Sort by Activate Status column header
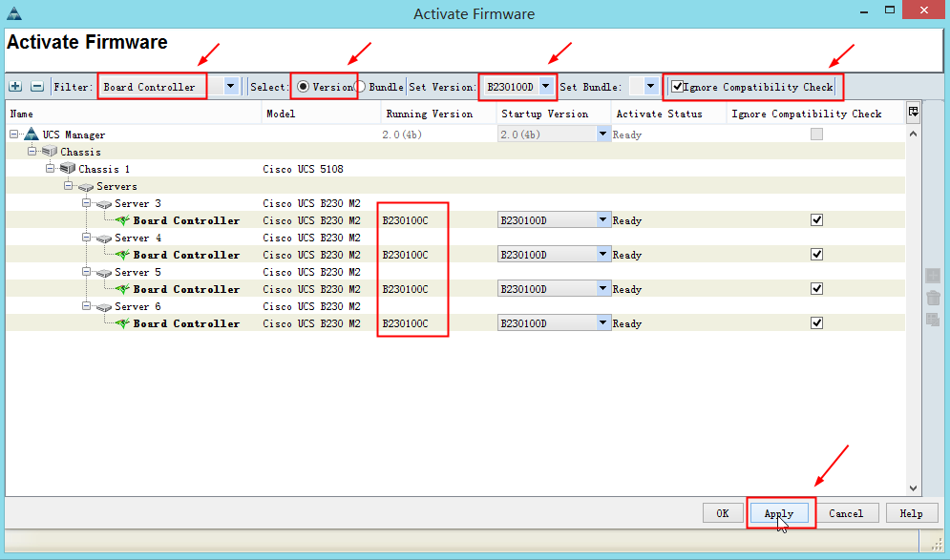Screen dimensions: 950x560 point(668,114)
